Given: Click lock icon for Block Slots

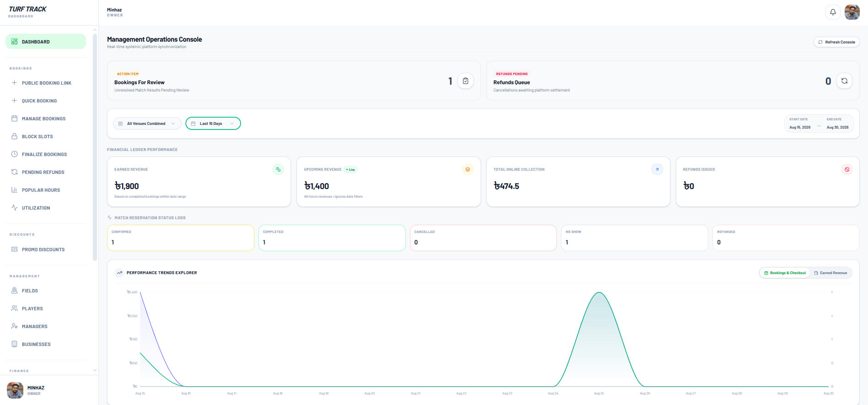Looking at the screenshot, I should [x=14, y=136].
